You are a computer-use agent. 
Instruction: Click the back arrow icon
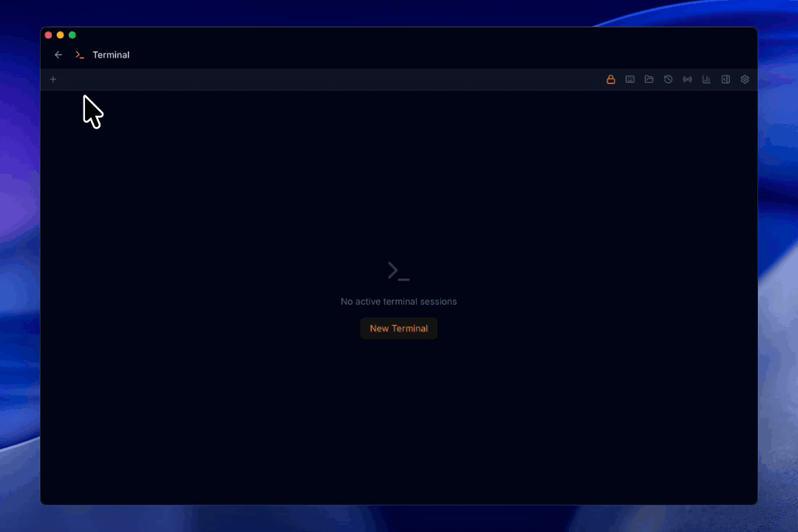coord(58,54)
